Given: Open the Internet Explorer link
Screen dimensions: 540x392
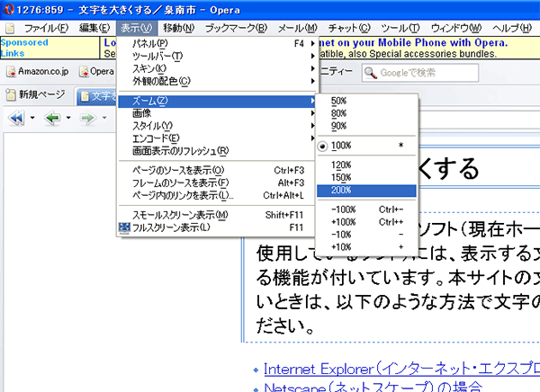Looking at the screenshot, I should click(401, 369).
